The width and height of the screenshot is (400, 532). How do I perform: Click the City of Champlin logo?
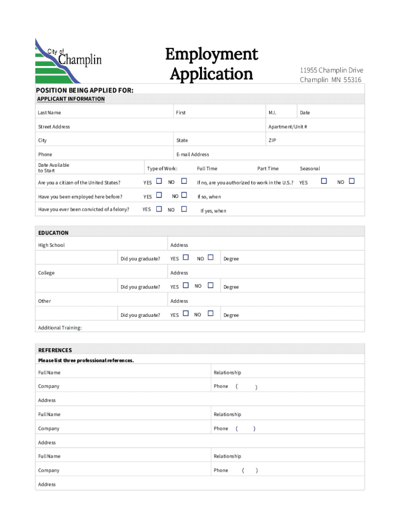pyautogui.click(x=68, y=61)
